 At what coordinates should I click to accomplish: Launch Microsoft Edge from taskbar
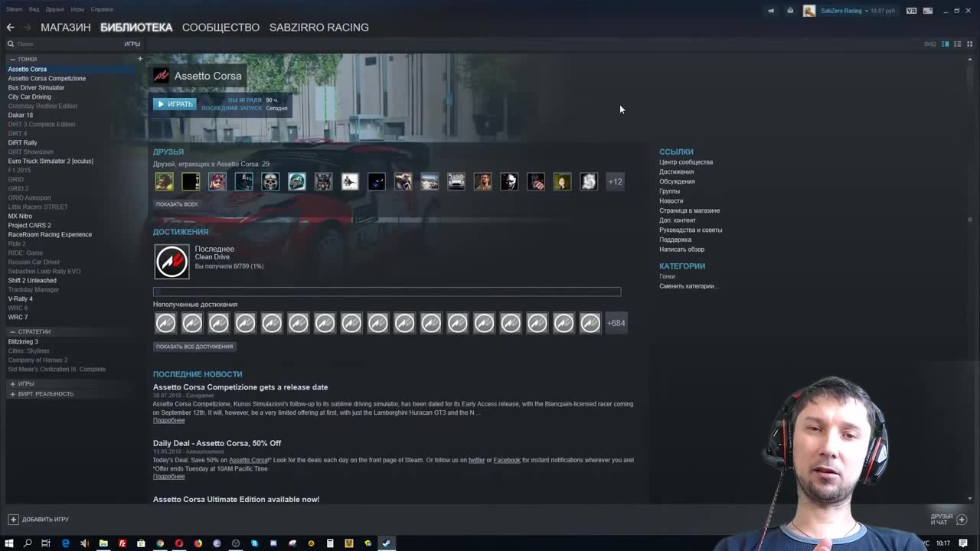65,543
